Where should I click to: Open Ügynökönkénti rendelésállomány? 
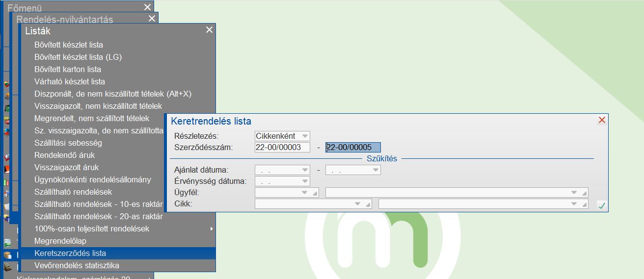[x=93, y=179]
